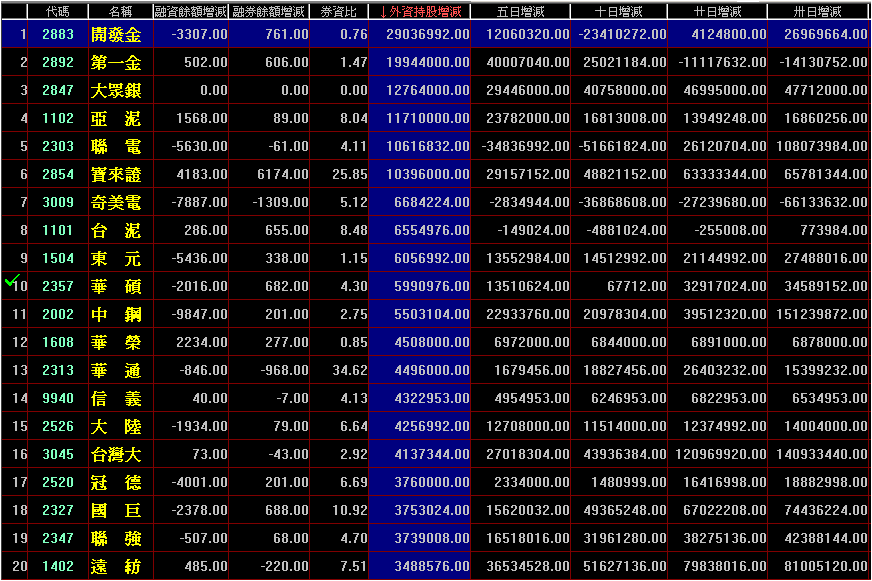
Task: Select row number 20
Action: (19, 567)
